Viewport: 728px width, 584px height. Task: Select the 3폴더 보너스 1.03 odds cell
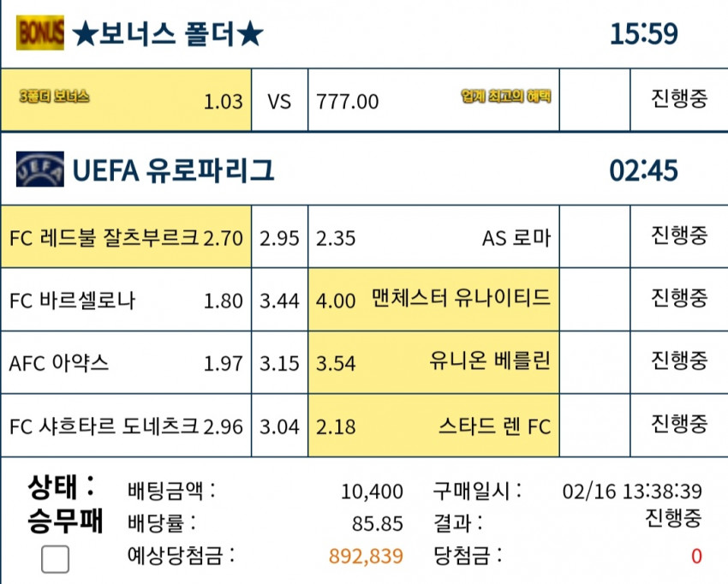coord(126,100)
